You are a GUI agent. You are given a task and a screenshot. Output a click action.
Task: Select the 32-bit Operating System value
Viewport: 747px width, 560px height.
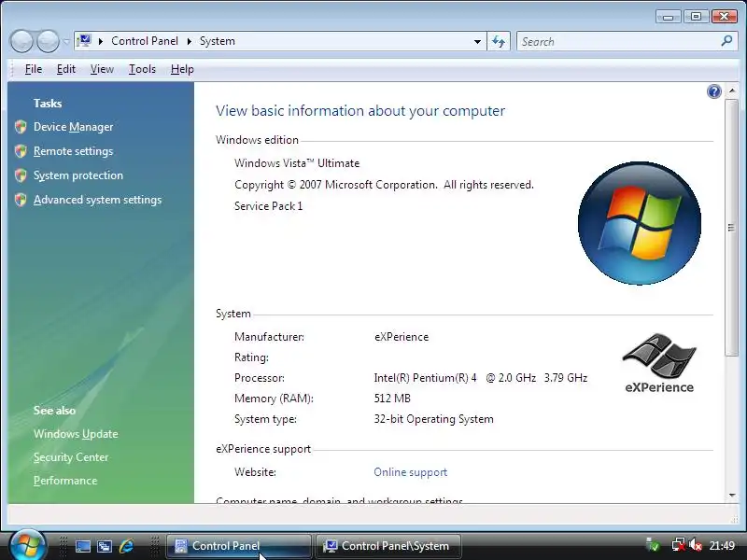click(433, 419)
